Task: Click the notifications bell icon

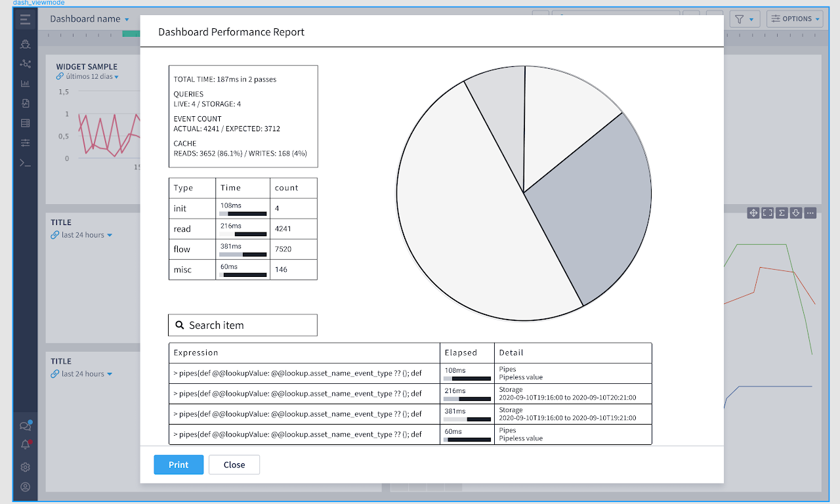Action: pyautogui.click(x=25, y=445)
